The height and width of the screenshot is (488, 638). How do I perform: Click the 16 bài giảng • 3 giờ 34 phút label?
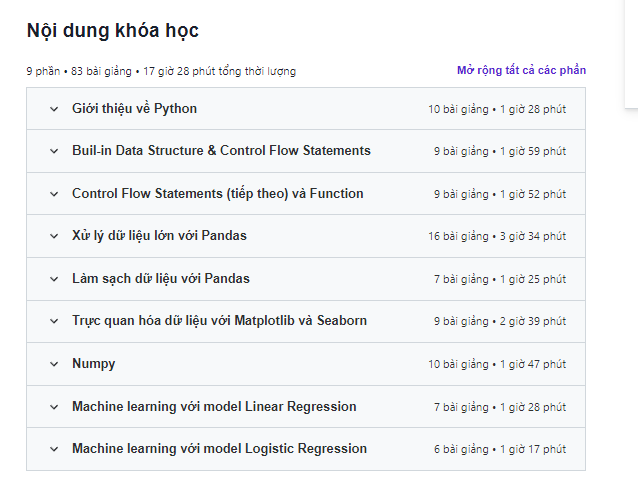496,237
